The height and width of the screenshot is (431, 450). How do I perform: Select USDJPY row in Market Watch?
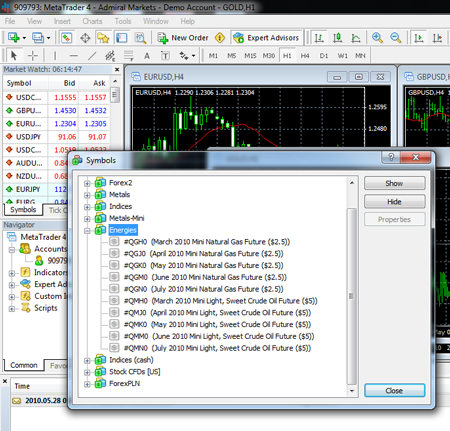56,137
